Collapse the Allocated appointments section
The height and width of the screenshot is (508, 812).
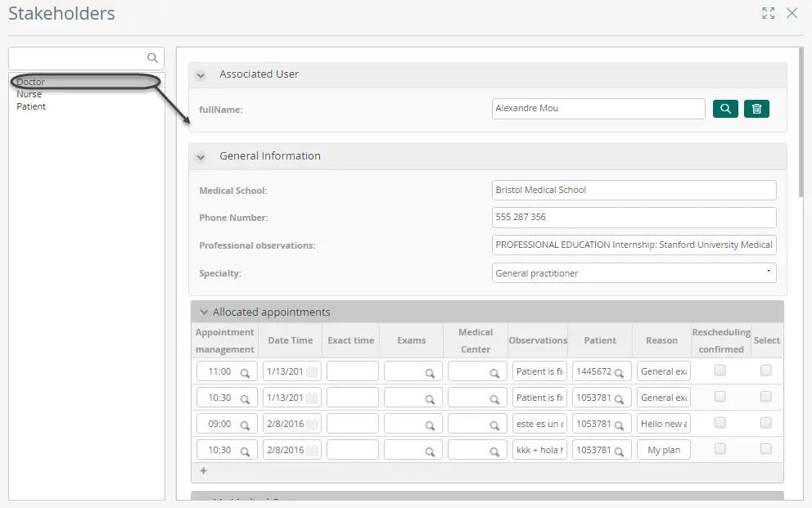click(204, 312)
